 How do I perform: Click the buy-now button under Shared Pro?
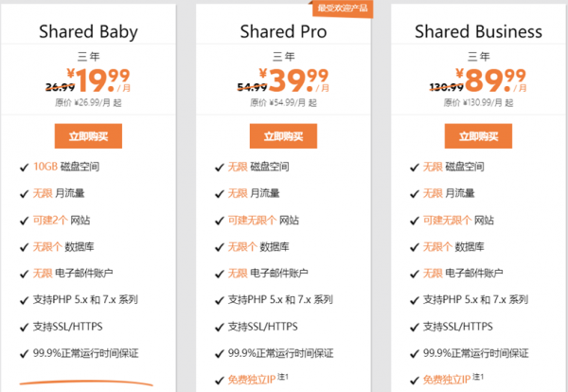tap(283, 136)
